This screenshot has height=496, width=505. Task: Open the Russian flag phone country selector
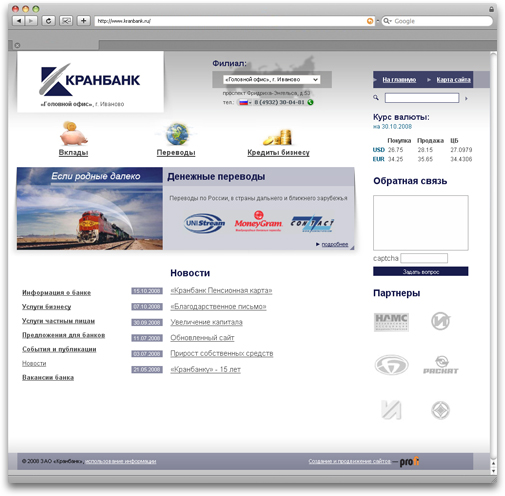[x=245, y=102]
